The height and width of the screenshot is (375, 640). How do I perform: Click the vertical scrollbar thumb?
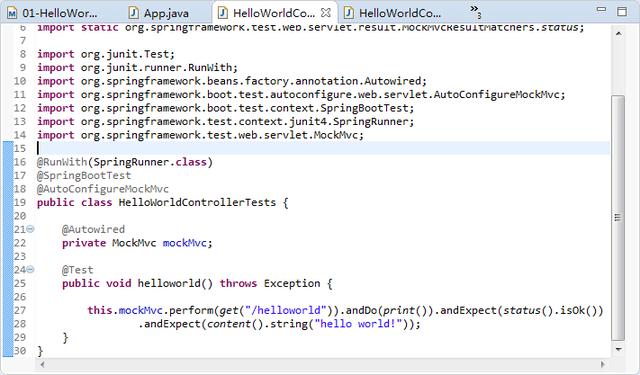[619, 217]
